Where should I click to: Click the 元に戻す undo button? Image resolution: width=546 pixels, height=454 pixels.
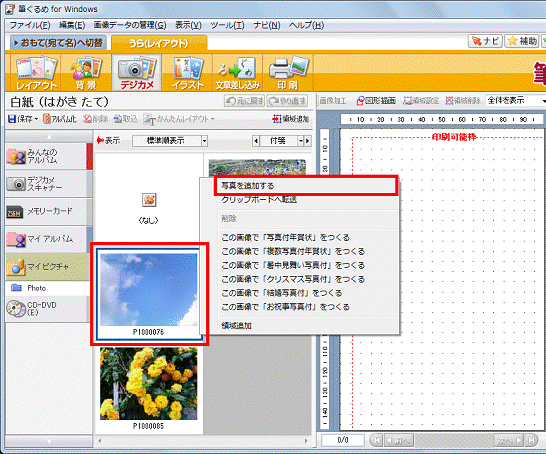click(244, 101)
